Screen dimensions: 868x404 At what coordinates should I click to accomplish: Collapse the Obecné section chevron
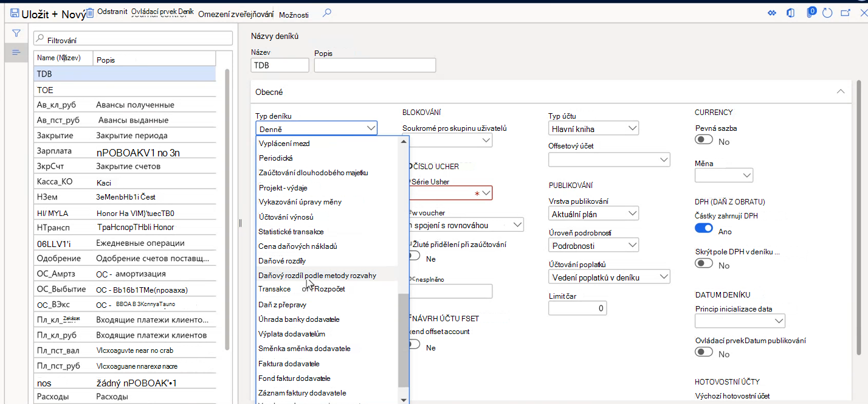841,92
